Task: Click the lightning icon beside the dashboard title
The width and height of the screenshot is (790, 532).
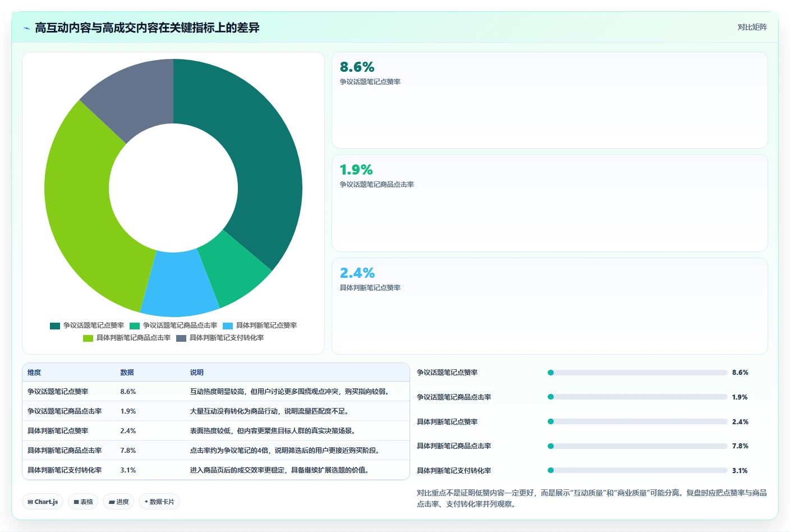Action: click(26, 28)
